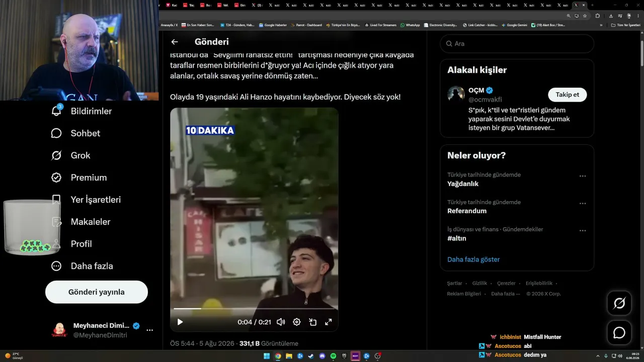Open the OÇM profile avatar
This screenshot has height=362, width=644.
[456, 95]
